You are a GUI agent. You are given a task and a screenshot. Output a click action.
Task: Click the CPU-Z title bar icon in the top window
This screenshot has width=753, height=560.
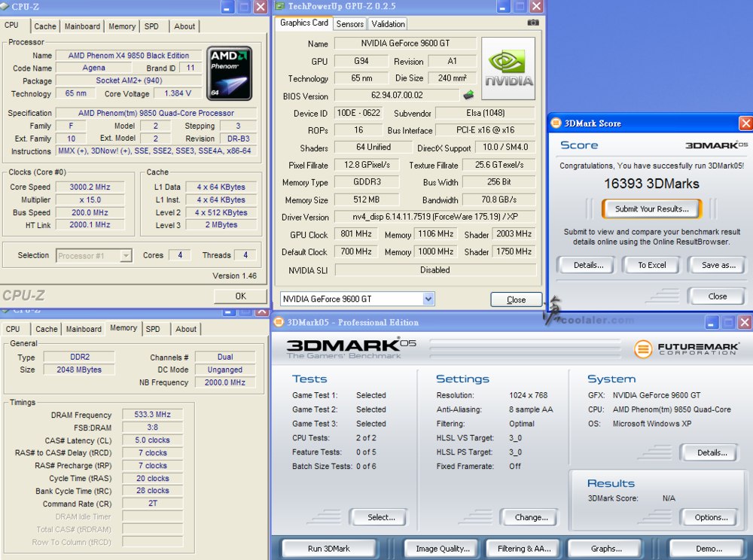tap(5, 6)
